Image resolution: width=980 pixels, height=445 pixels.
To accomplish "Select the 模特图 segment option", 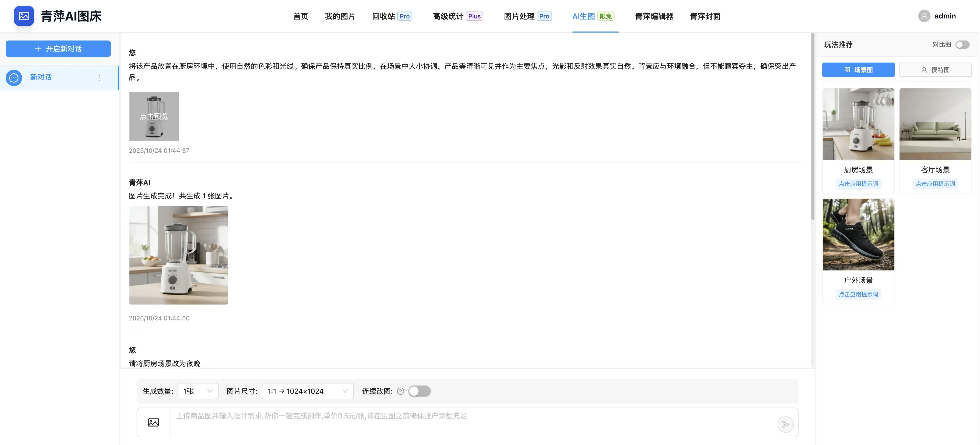I will tap(935, 70).
